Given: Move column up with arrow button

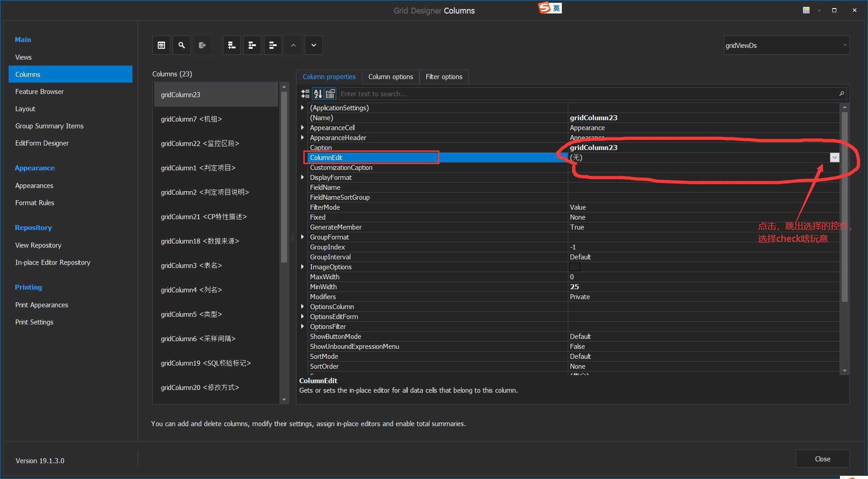Looking at the screenshot, I should pyautogui.click(x=293, y=45).
